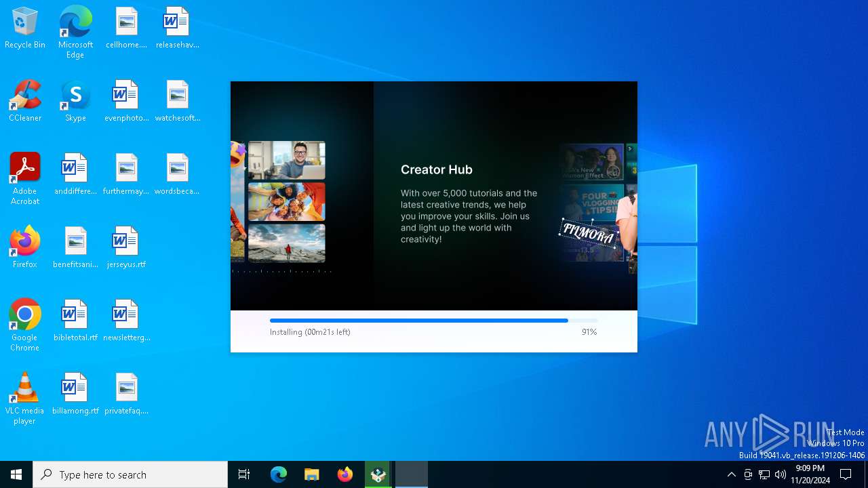Select the newsletterg Word document
The width and height of the screenshot is (868, 488).
coord(126,321)
